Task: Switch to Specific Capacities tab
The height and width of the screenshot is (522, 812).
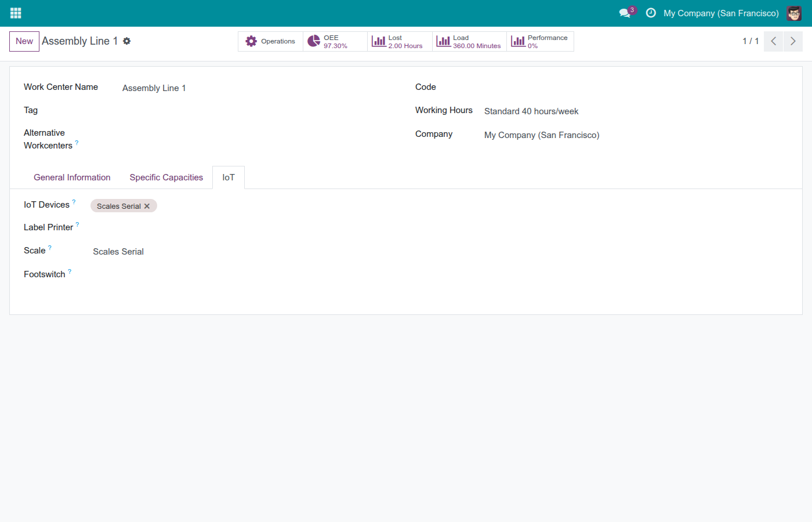Action: click(x=166, y=177)
